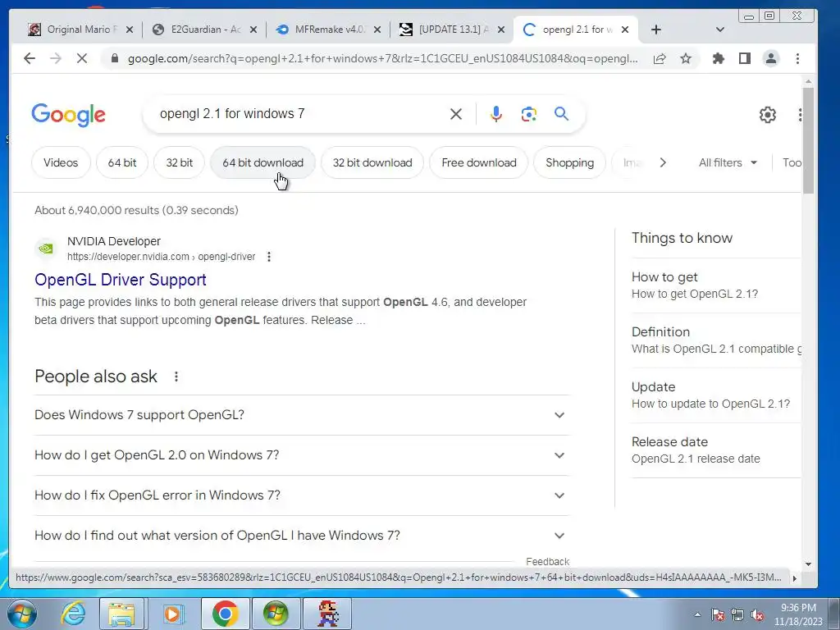The image size is (840, 630).
Task: Open Google quick settings gear
Action: point(767,114)
